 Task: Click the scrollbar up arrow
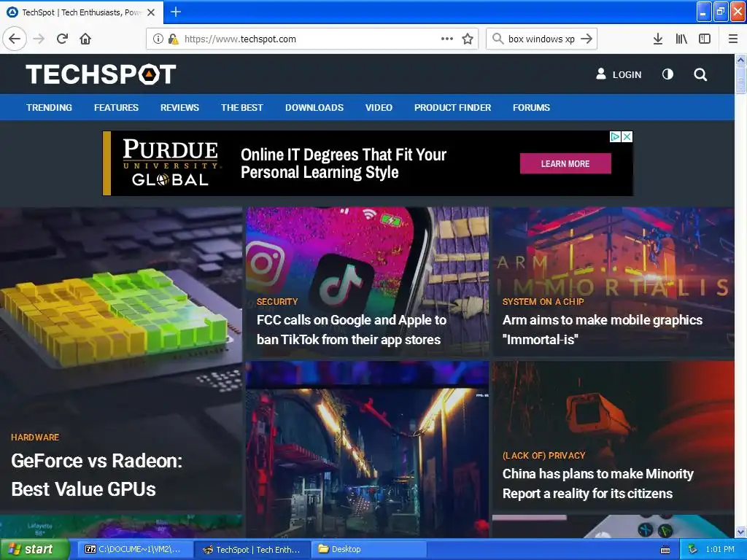(x=740, y=60)
